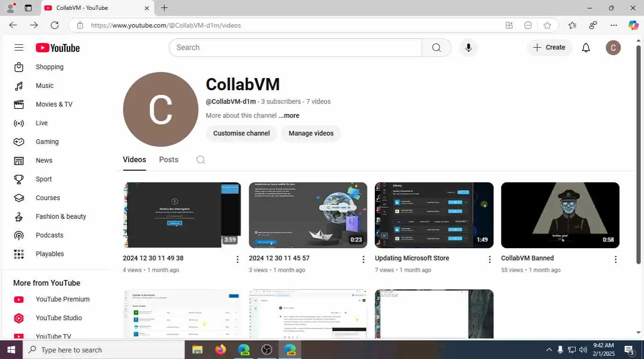Open the account avatar menu
The height and width of the screenshot is (359, 644).
pyautogui.click(x=613, y=47)
